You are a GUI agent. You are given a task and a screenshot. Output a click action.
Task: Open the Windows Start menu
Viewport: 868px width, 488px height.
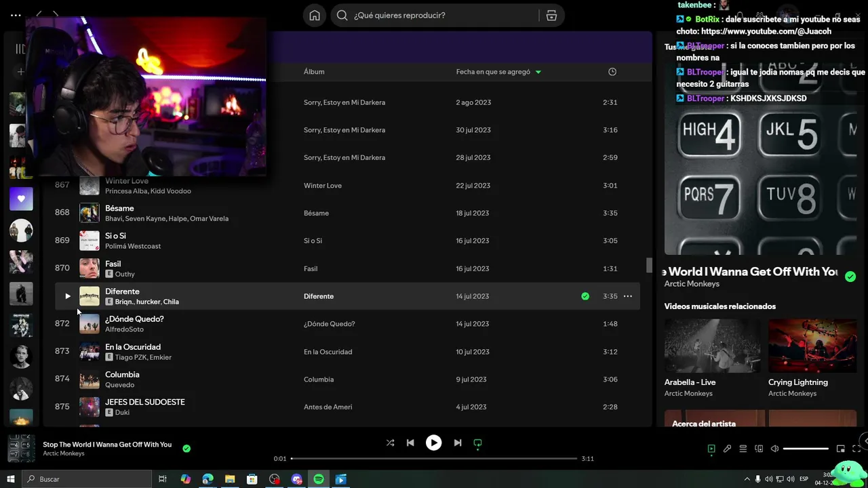click(10, 479)
